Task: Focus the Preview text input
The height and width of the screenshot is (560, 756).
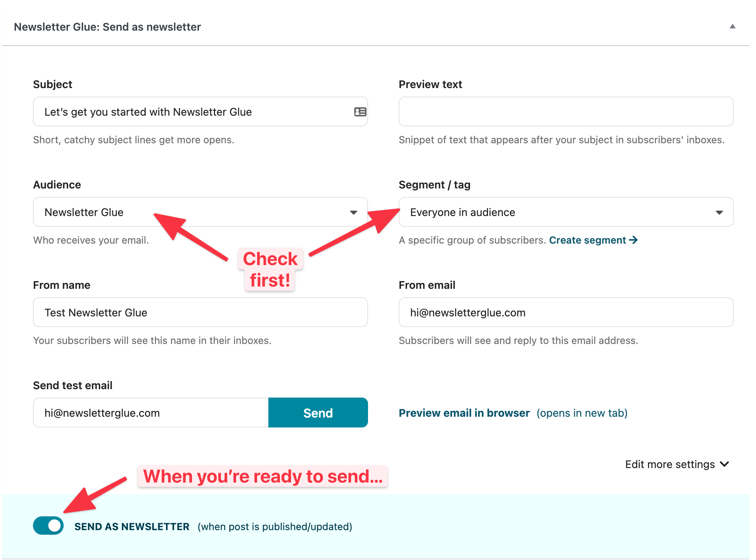Action: point(565,112)
